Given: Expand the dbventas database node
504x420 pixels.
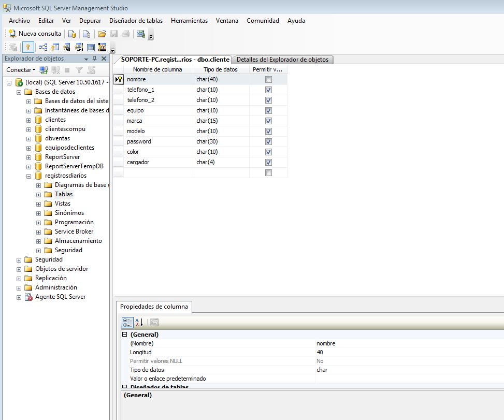Looking at the screenshot, I should (x=28, y=139).
